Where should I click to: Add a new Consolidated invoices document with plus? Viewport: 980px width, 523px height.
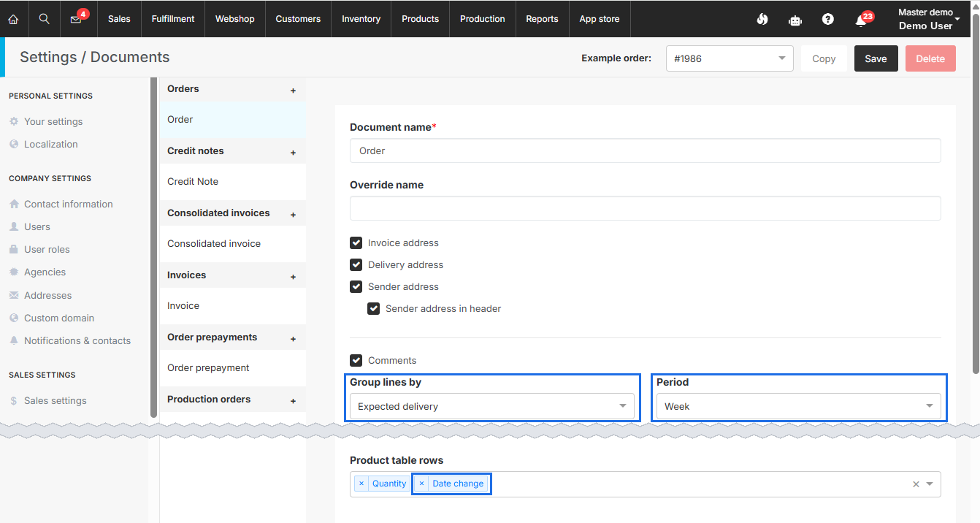[x=293, y=215]
